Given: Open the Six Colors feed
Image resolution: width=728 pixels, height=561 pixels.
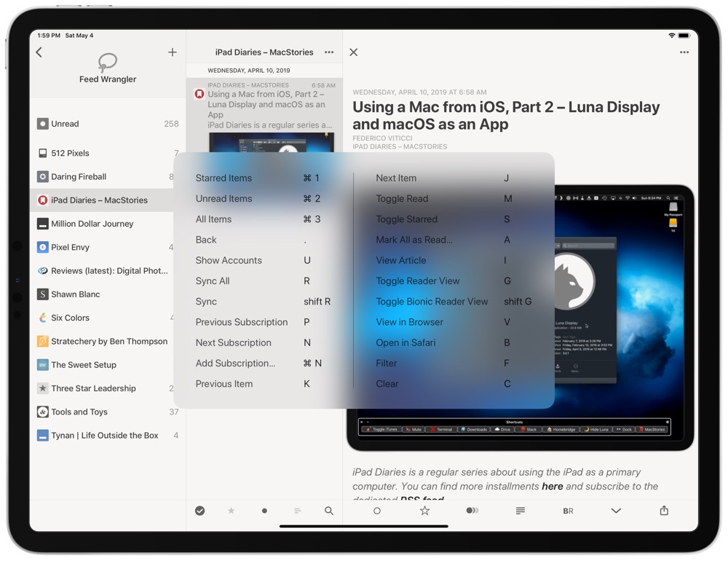Looking at the screenshot, I should [108, 318].
